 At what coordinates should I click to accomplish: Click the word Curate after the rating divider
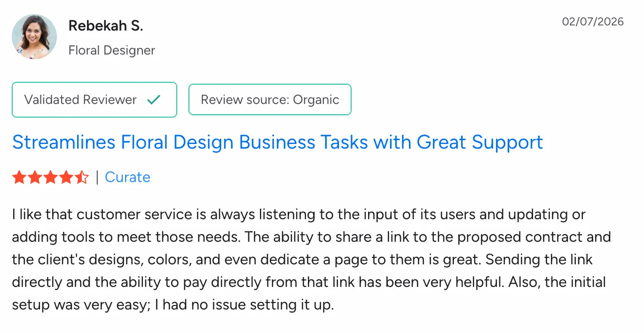(x=128, y=177)
